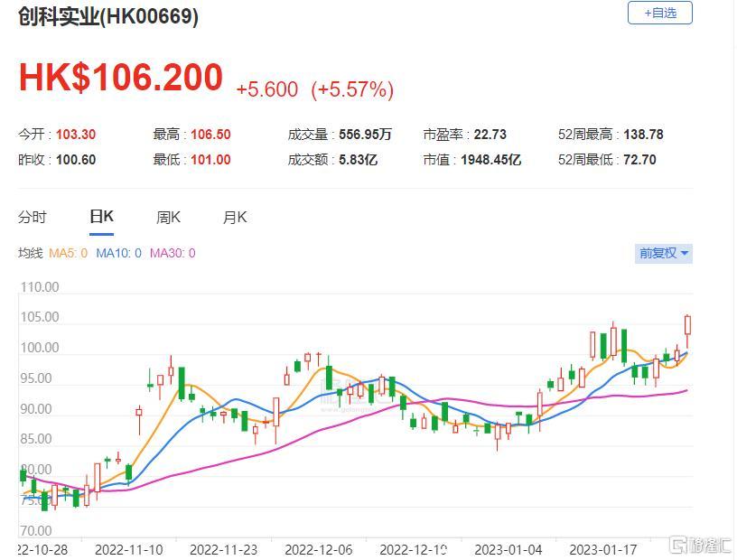Click the price change +5.600
Screen dimensions: 737x560
click(267, 89)
